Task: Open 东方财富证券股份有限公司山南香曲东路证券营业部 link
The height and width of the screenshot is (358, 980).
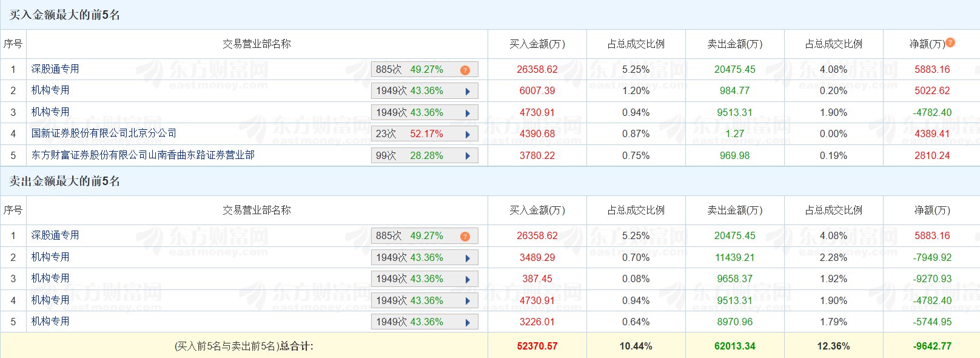Action: pyautogui.click(x=143, y=155)
